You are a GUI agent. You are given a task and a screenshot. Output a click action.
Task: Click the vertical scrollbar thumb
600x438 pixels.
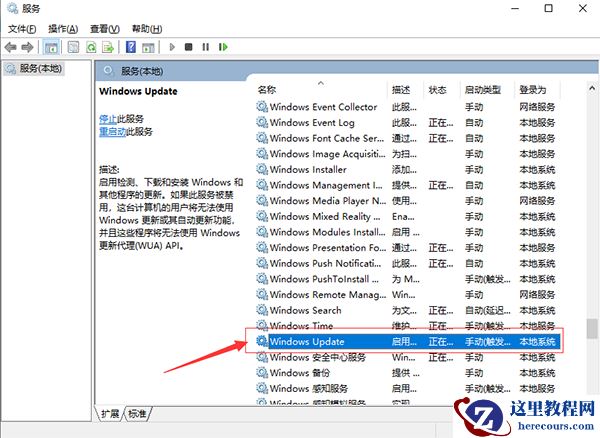592,329
